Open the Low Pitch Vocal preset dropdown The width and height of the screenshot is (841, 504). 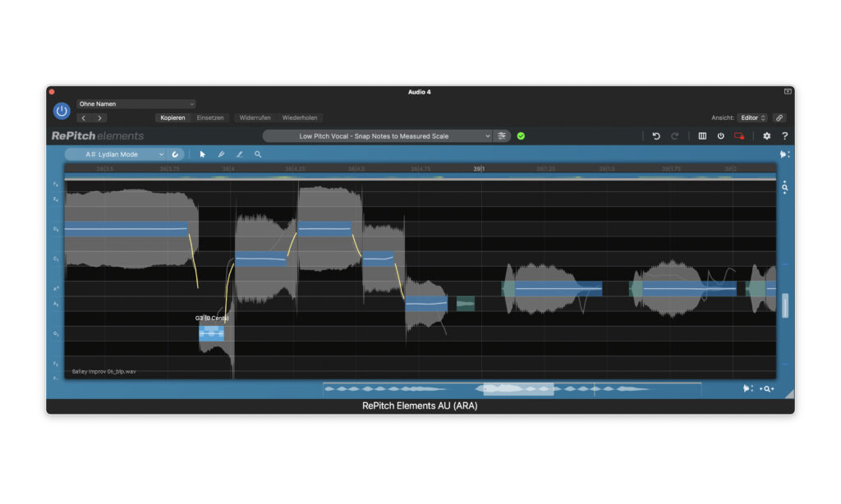pos(377,136)
